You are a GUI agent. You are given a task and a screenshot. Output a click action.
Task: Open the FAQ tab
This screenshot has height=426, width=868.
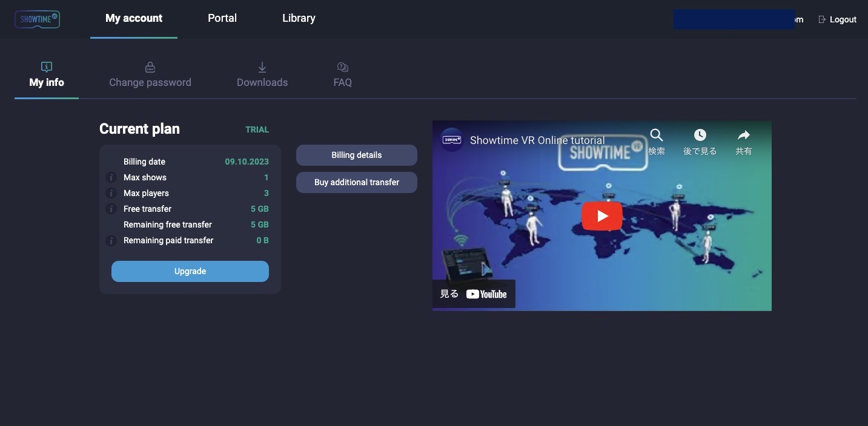(342, 75)
